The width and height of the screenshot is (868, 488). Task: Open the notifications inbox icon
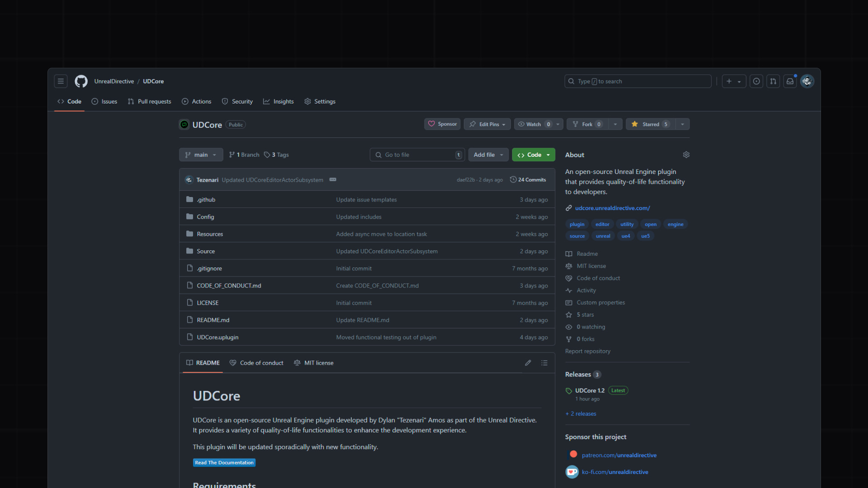[x=790, y=81]
